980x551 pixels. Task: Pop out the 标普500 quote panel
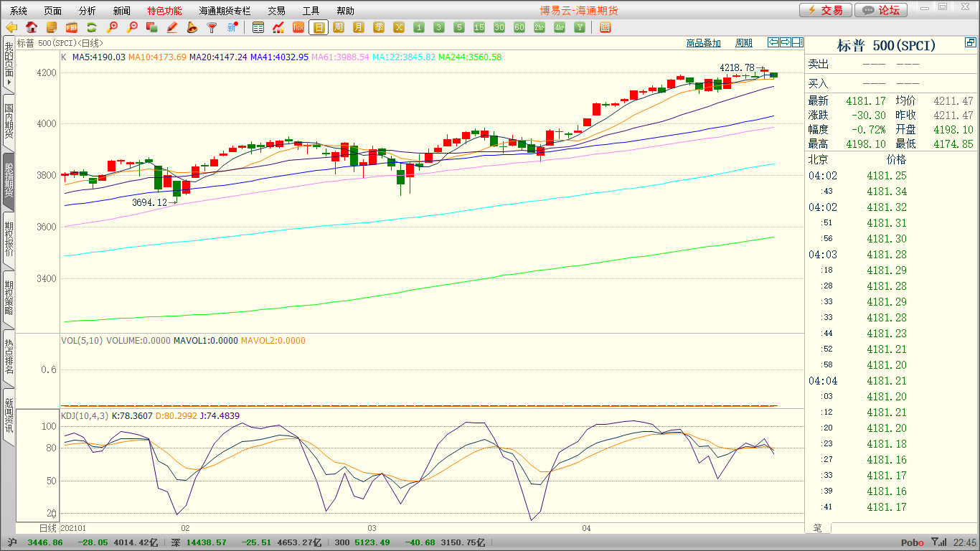click(970, 44)
